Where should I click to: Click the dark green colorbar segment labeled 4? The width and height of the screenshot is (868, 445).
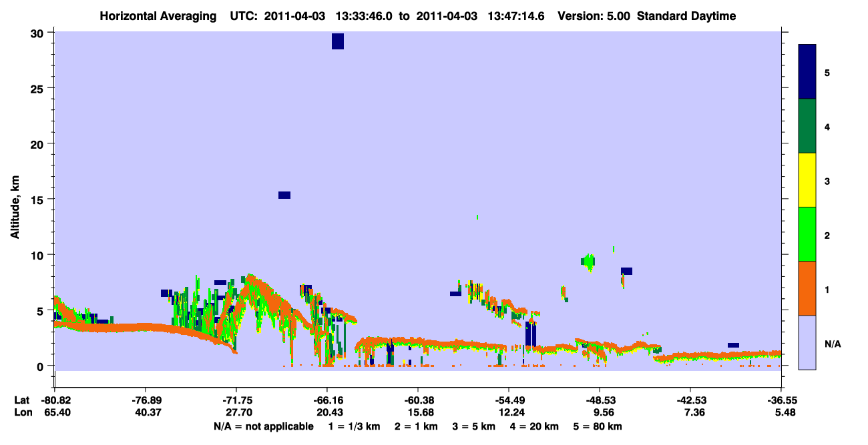(x=807, y=126)
